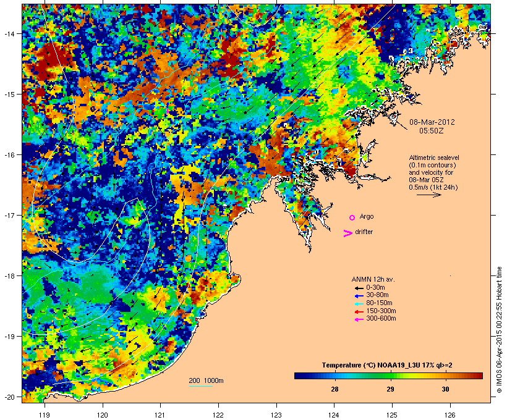The height and width of the screenshot is (420, 507).
Task: Click the '30-80m' depth label
Action: pos(377,295)
